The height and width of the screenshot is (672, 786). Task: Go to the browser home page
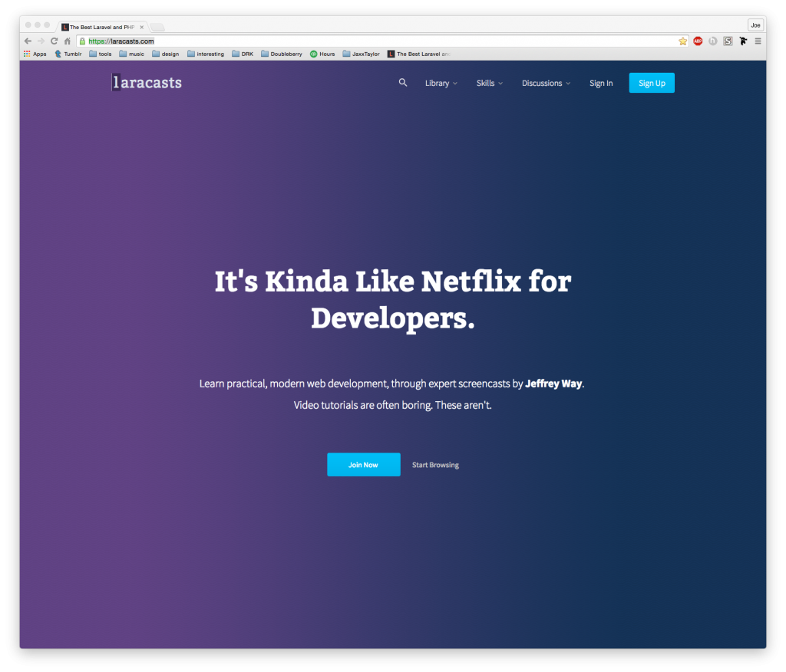(x=68, y=41)
